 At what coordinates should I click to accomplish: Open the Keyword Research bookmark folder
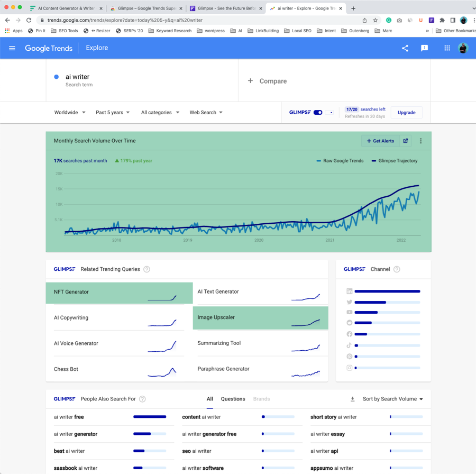[170, 31]
